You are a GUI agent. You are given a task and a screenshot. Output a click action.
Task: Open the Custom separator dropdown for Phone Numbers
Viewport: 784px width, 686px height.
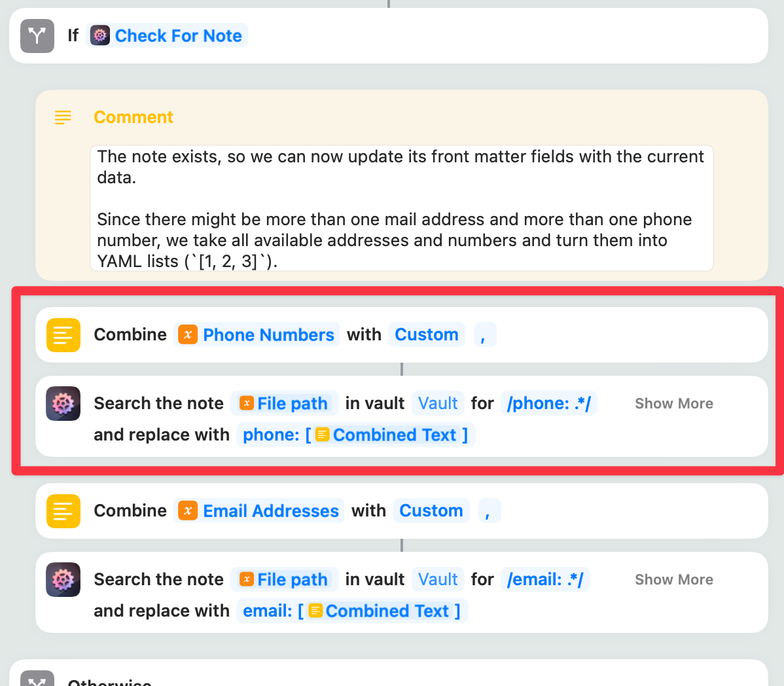[x=427, y=335]
